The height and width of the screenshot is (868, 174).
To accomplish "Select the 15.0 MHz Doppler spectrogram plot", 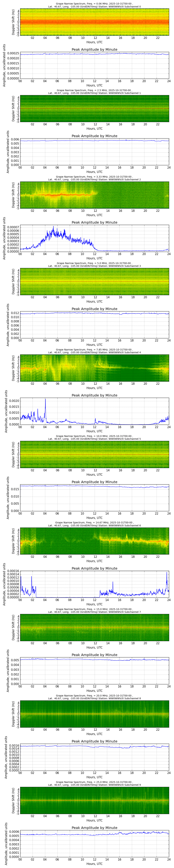I will (x=94, y=627).
